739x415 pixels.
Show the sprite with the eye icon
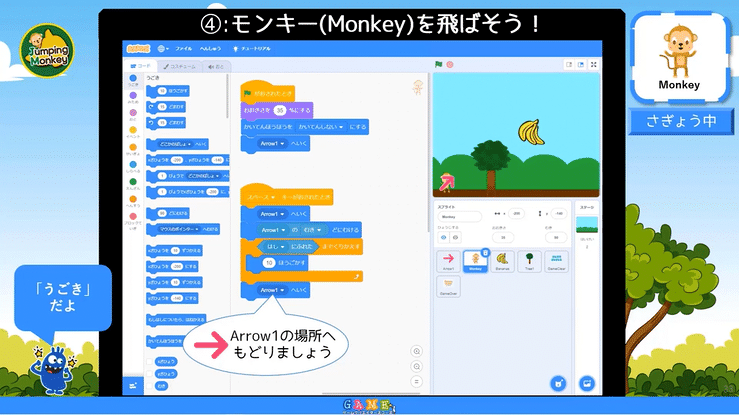443,237
